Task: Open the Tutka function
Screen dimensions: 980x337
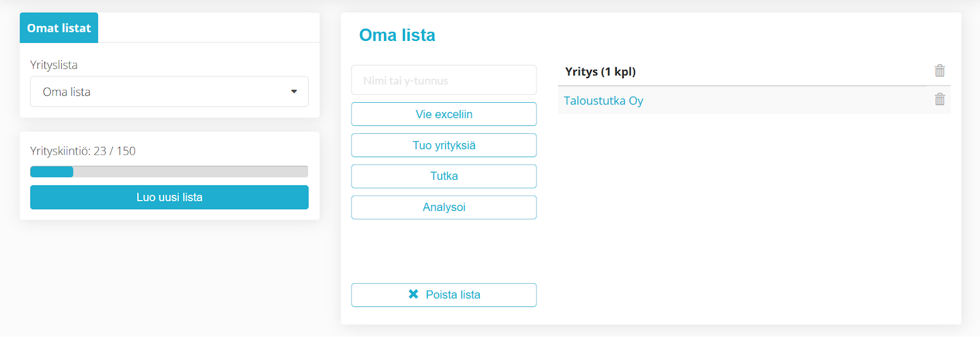Action: [444, 176]
